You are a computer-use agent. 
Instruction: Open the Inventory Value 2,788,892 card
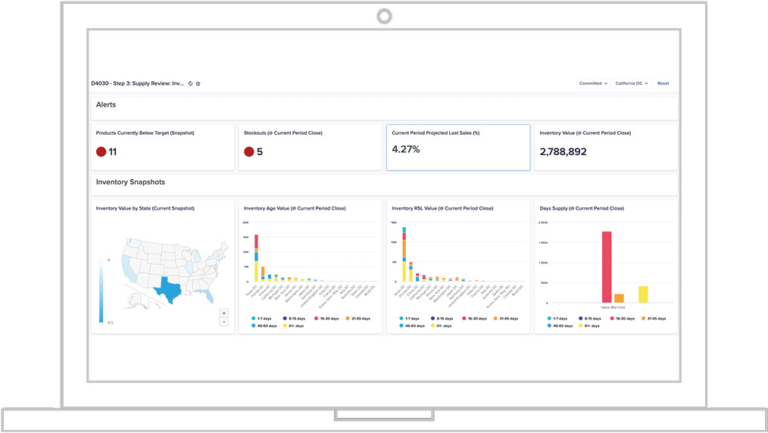pos(606,147)
